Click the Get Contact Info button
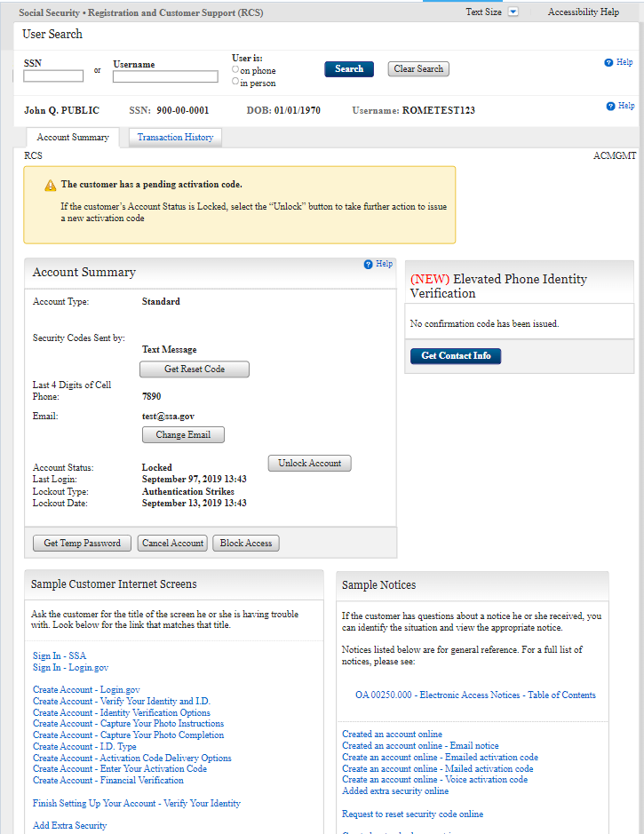Image resolution: width=644 pixels, height=834 pixels. [x=456, y=356]
